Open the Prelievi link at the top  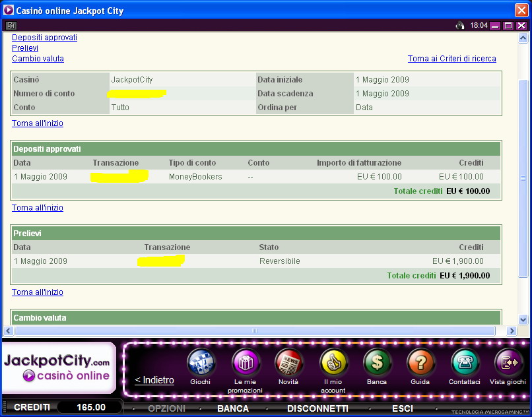click(25, 48)
